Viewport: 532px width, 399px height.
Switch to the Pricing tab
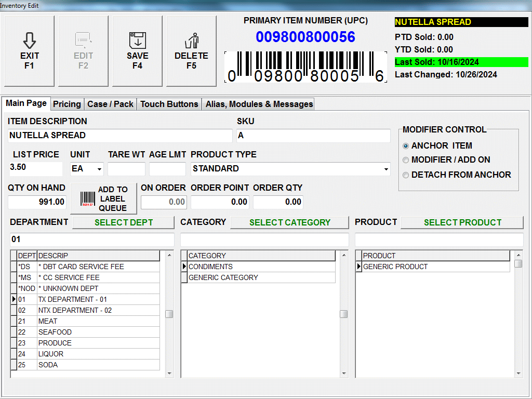67,104
